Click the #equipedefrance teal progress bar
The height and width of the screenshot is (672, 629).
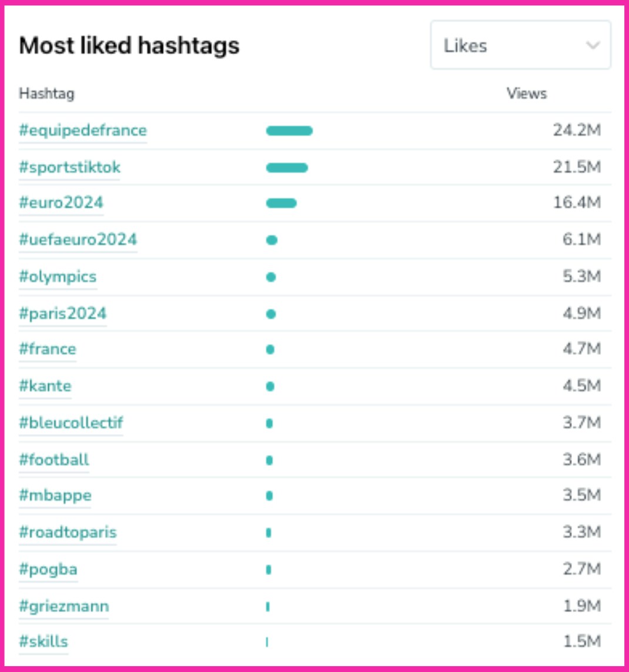coord(289,131)
